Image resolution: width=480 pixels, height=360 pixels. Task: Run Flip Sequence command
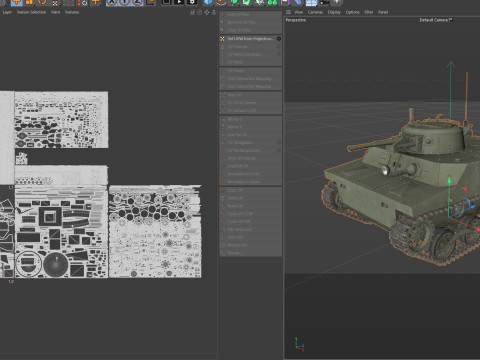(x=250, y=230)
